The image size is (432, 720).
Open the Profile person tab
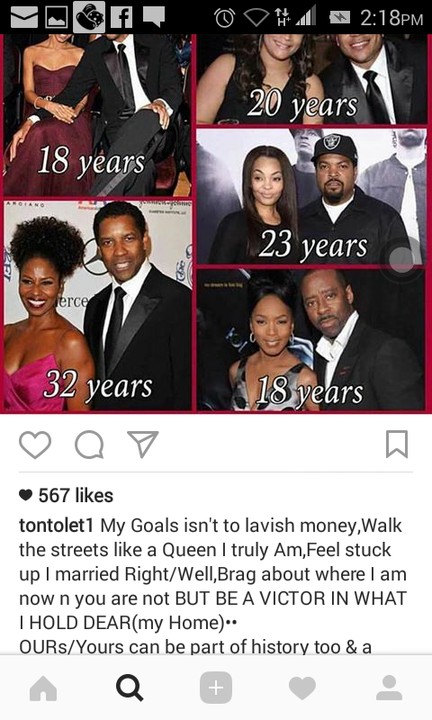point(389,687)
